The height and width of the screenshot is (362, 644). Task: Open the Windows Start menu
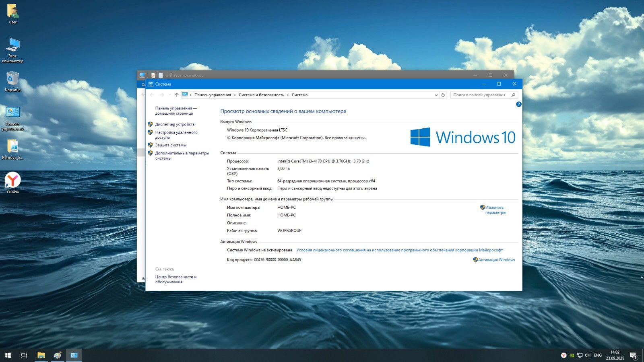8,355
